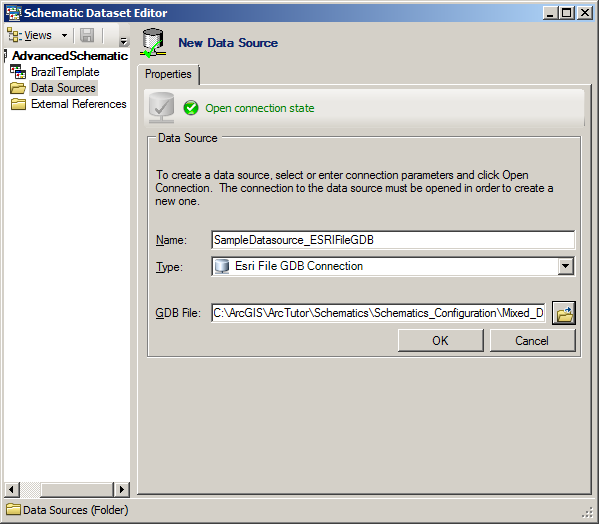Click the Esri File GDB Connection type icon
Viewport: 599px width, 524px height.
(222, 266)
